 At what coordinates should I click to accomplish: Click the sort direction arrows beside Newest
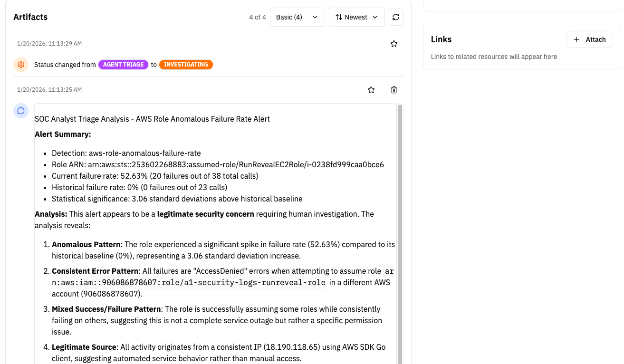(x=339, y=17)
